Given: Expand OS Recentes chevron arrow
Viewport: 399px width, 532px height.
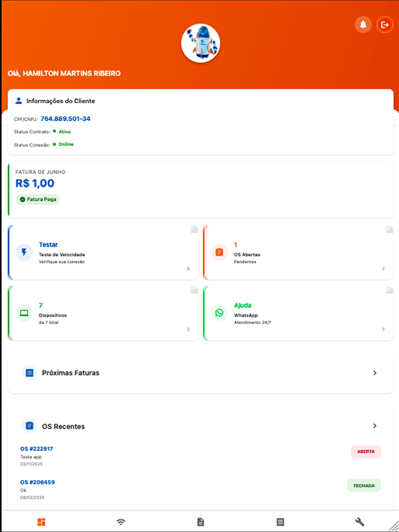Looking at the screenshot, I should (x=375, y=426).
